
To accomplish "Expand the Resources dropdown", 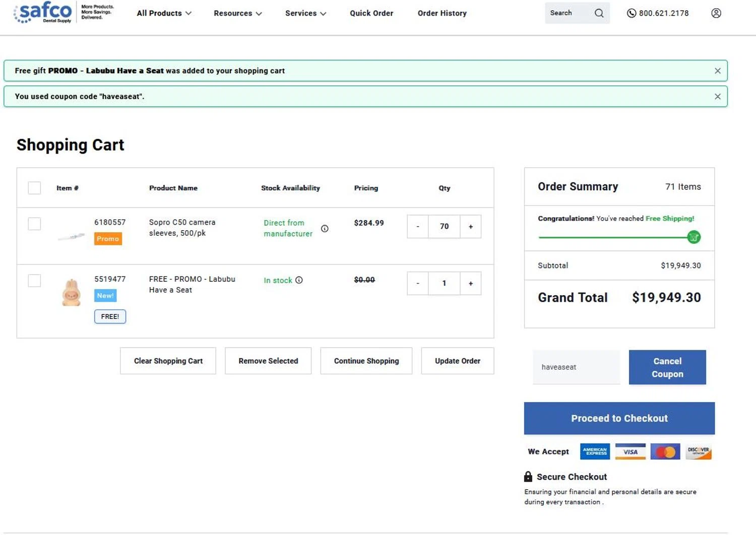I will [x=237, y=13].
